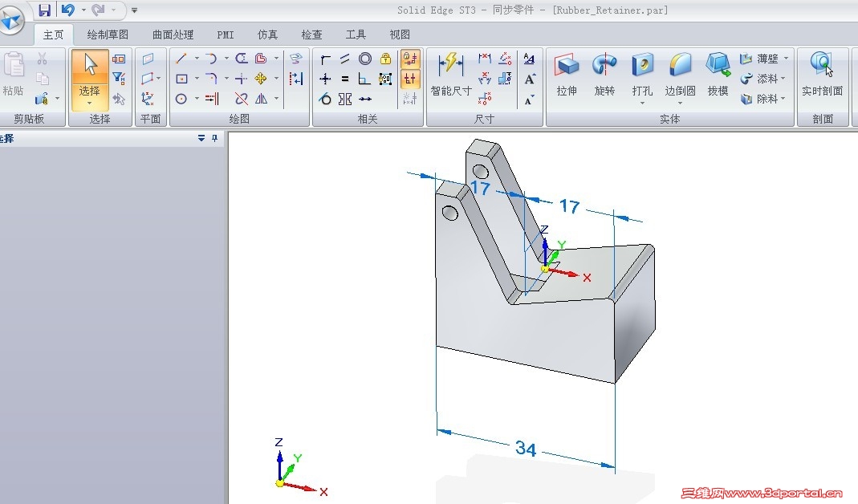This screenshot has height=504, width=858.
Task: Expand the Quick Access toolbar customize arrow
Action: (134, 10)
